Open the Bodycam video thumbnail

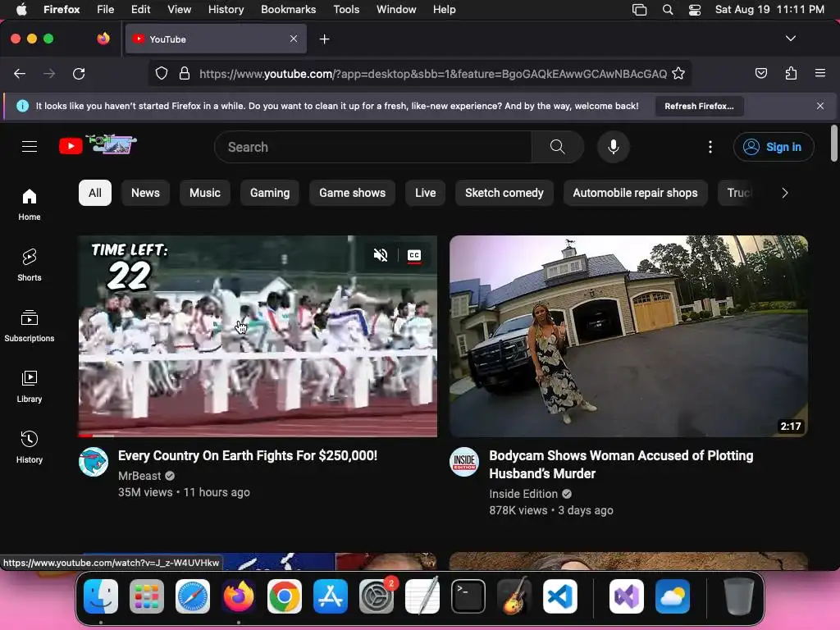[x=628, y=336]
